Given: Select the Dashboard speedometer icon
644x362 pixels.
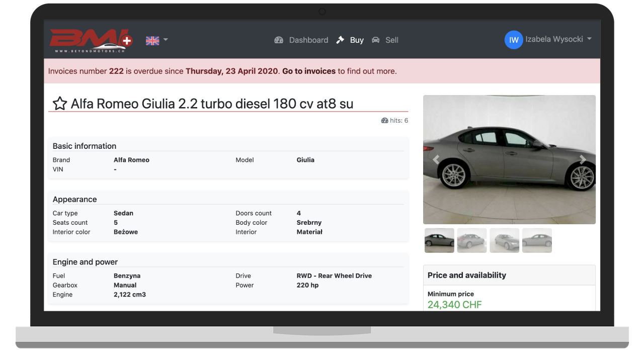Looking at the screenshot, I should tap(279, 40).
